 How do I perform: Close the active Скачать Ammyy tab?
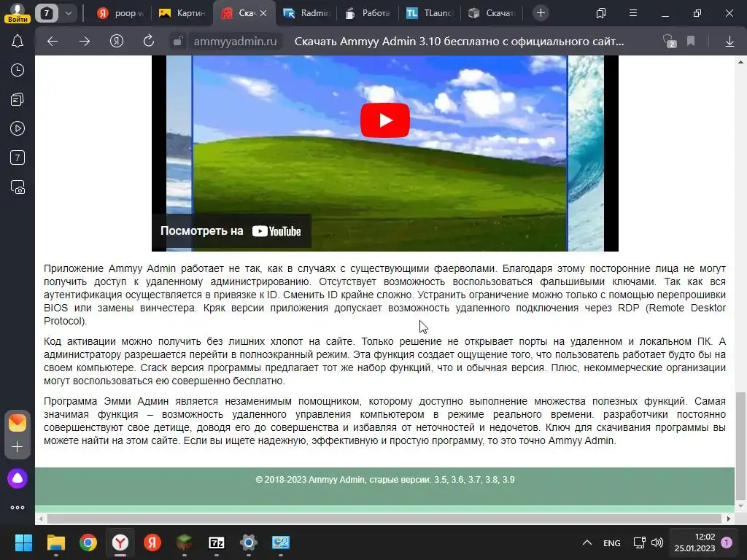pyautogui.click(x=264, y=13)
